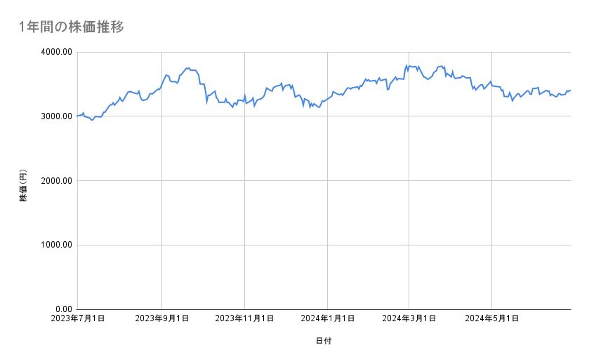Select the 2000.00 y-axis tick label
This screenshot has height=364, width=589.
click(x=55, y=181)
